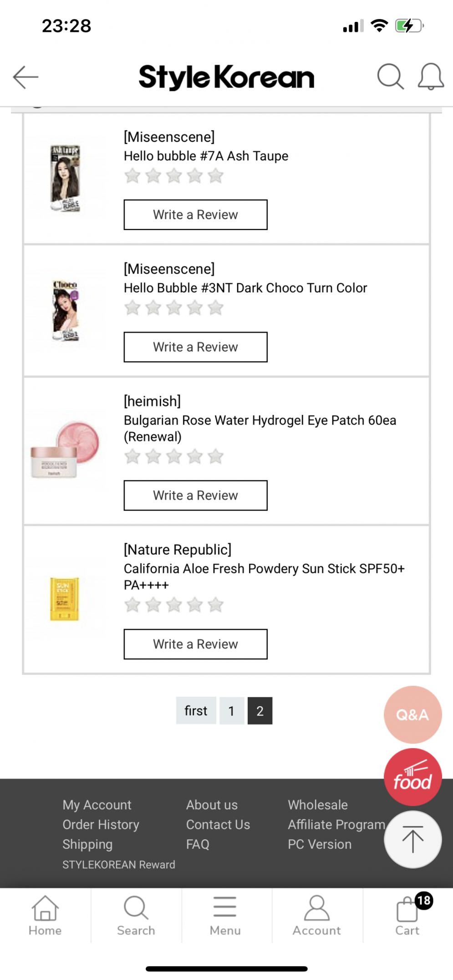
Task: Tap the pink Q&A floating button
Action: click(x=412, y=715)
